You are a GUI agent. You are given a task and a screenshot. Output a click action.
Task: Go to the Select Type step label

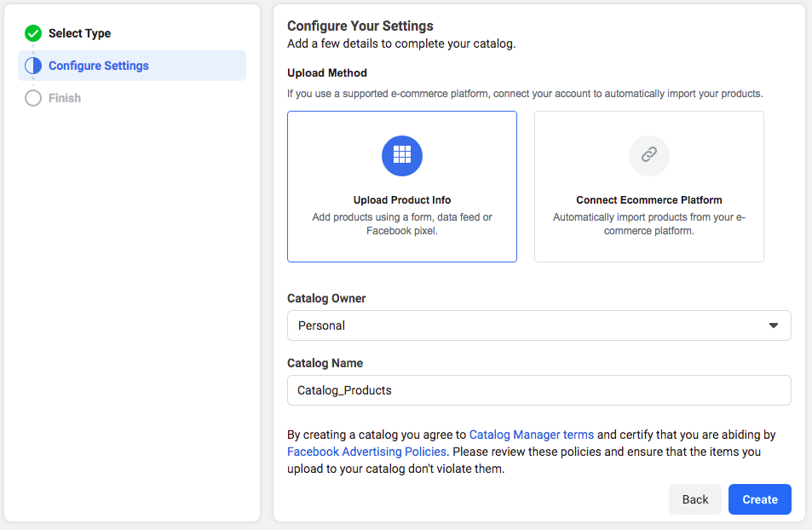pos(79,33)
